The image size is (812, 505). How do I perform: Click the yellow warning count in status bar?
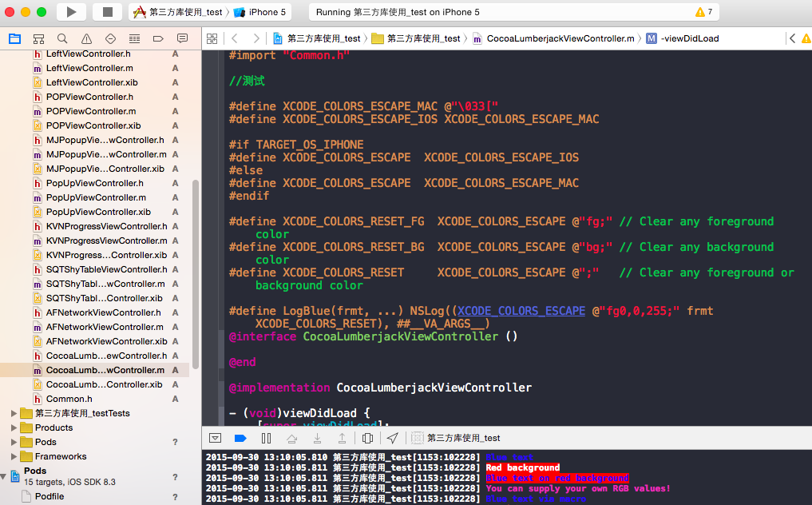[703, 12]
